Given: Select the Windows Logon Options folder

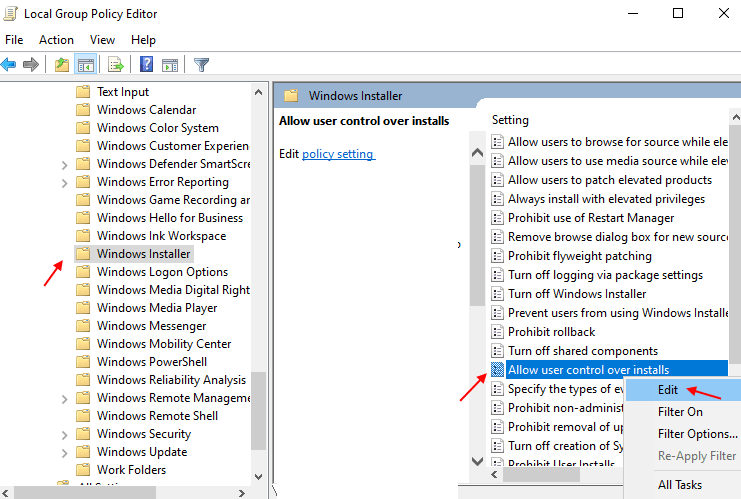Looking at the screenshot, I should (x=162, y=272).
